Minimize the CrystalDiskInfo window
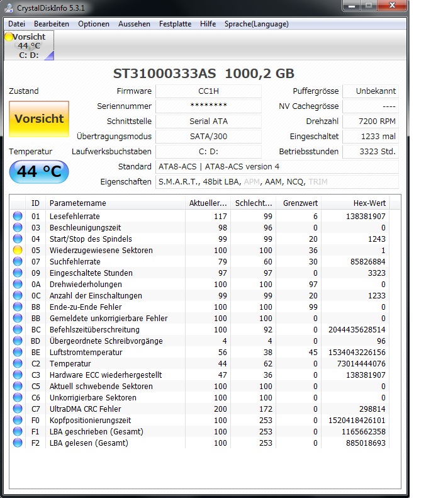The height and width of the screenshot is (498, 448). click(x=352, y=6)
